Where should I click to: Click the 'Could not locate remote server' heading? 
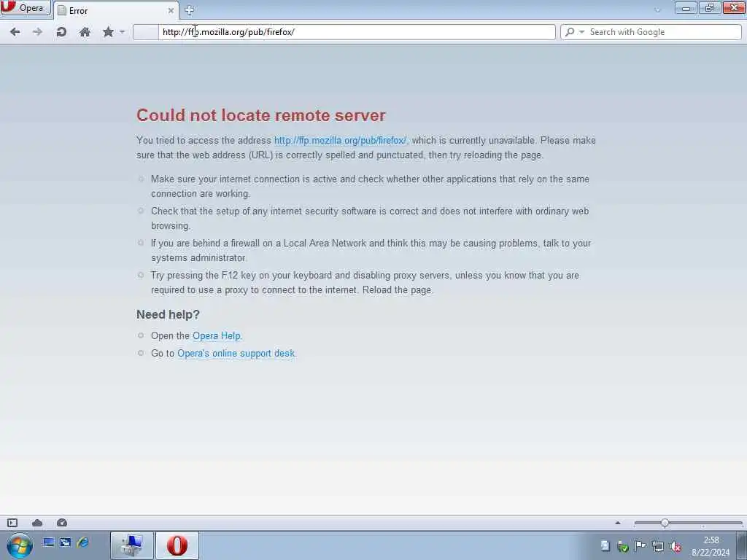(x=261, y=115)
